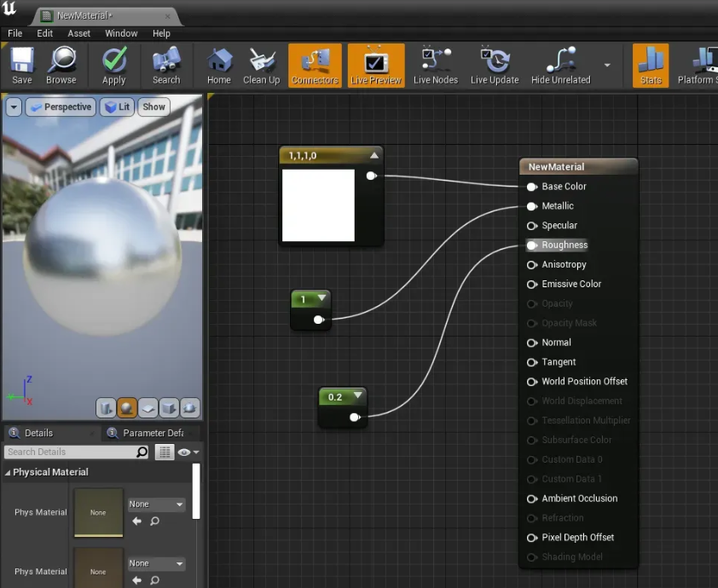718x588 pixels.
Task: Open first Phys Material None dropdown
Action: tap(156, 504)
